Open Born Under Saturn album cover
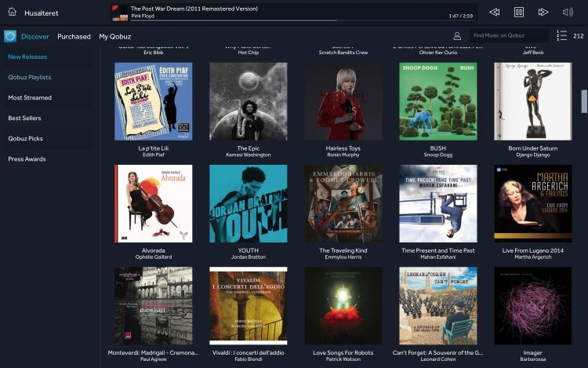Viewport: 588px width, 368px height. point(533,101)
